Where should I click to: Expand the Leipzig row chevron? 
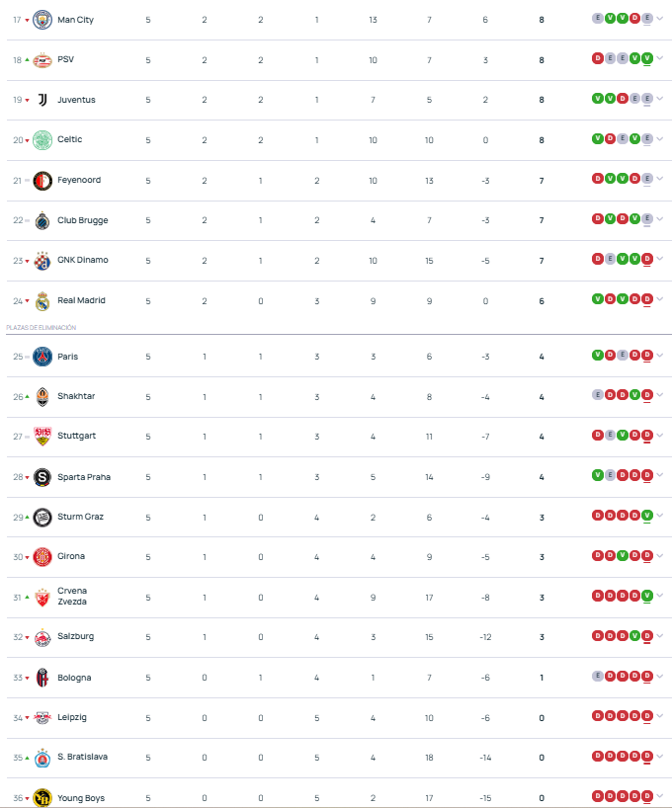(x=660, y=716)
